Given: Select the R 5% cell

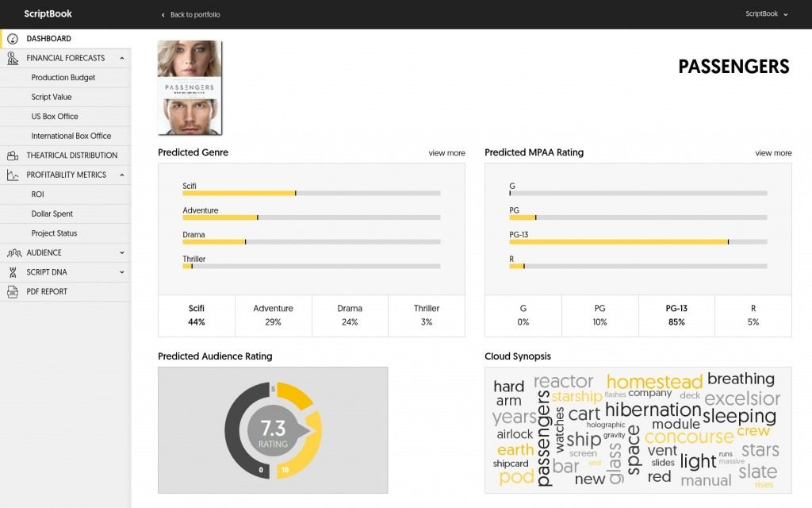Looking at the screenshot, I should 753,316.
